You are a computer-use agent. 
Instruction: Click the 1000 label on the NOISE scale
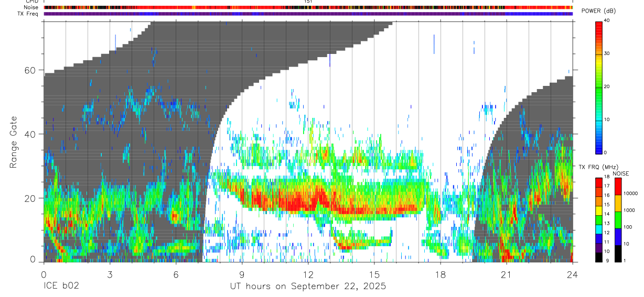[630, 210]
